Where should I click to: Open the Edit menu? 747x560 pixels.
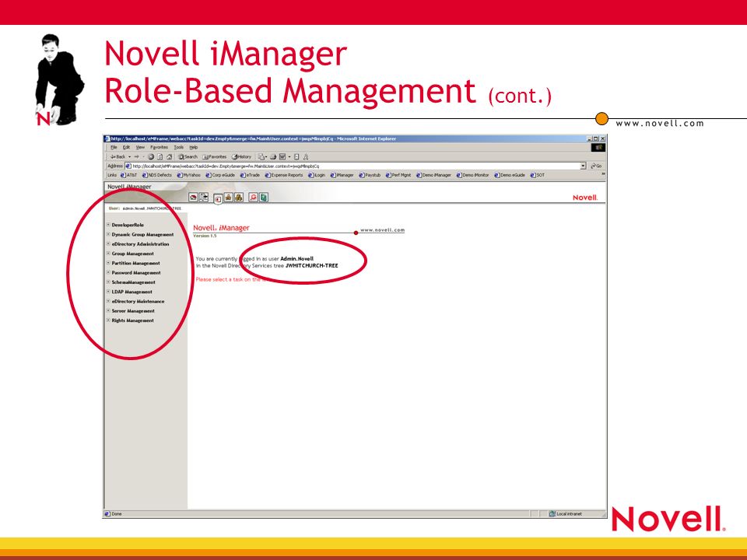(126, 147)
